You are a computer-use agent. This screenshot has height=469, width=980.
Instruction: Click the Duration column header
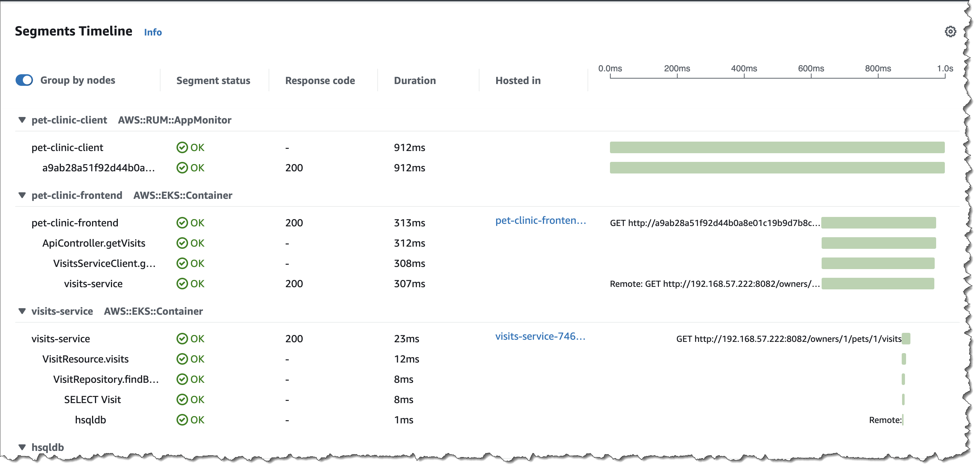[x=415, y=80]
